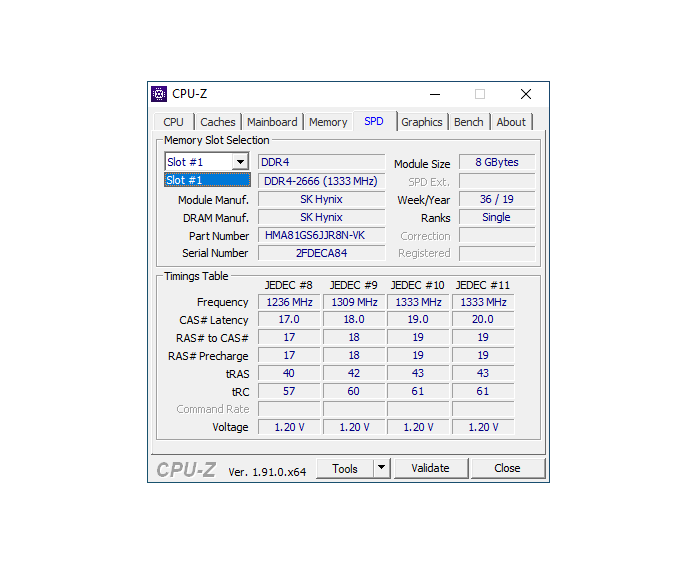Image resolution: width=696 pixels, height=564 pixels.
Task: Click the 1236 MHz frequency cell
Action: pos(289,302)
